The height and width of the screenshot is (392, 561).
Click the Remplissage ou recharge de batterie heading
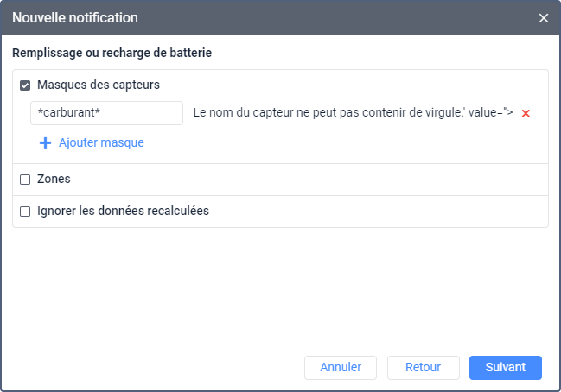pos(112,53)
